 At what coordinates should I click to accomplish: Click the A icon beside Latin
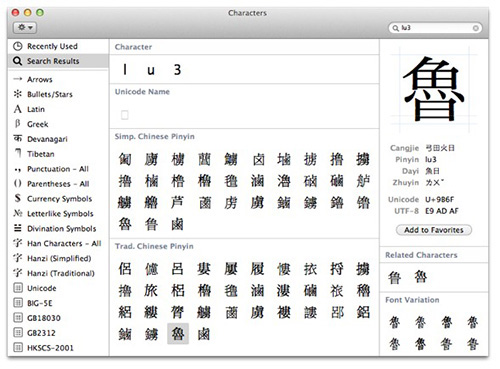[17, 109]
